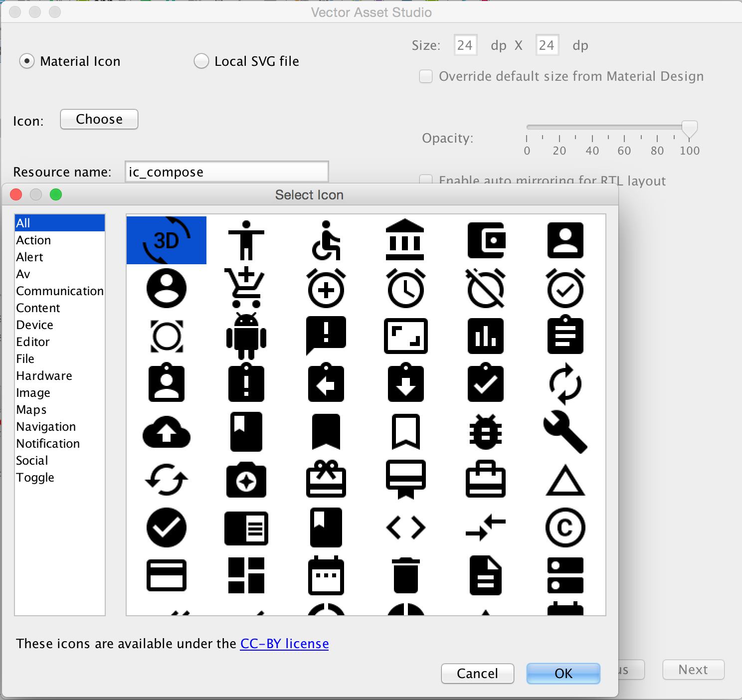Select the cloud backup icon
Image resolution: width=742 pixels, height=700 pixels.
coord(166,432)
